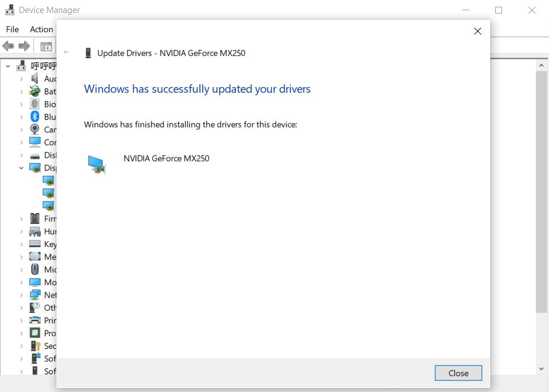This screenshot has height=392, width=549.
Task: Select the Security devices key icon
Action: click(36, 346)
